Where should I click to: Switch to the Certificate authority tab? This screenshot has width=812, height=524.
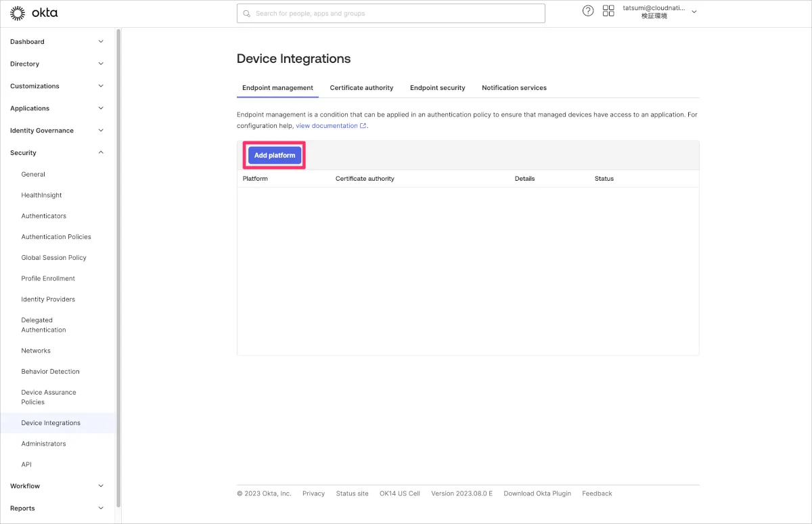pyautogui.click(x=361, y=88)
